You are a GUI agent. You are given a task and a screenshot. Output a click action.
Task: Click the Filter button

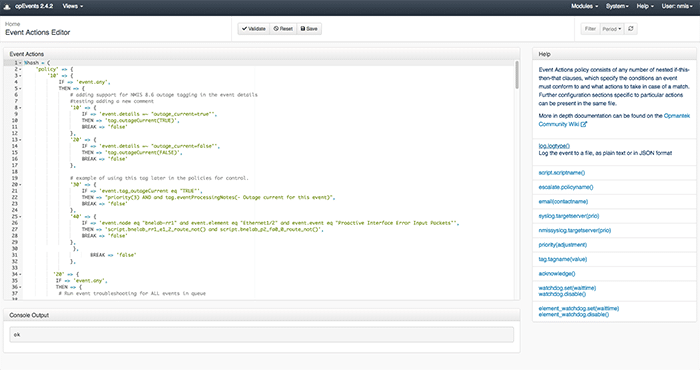[590, 29]
